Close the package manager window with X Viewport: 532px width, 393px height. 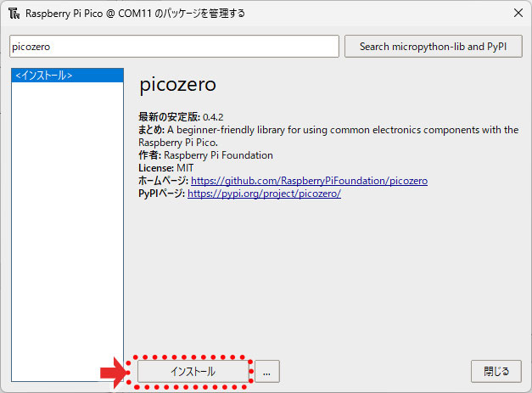(518, 14)
